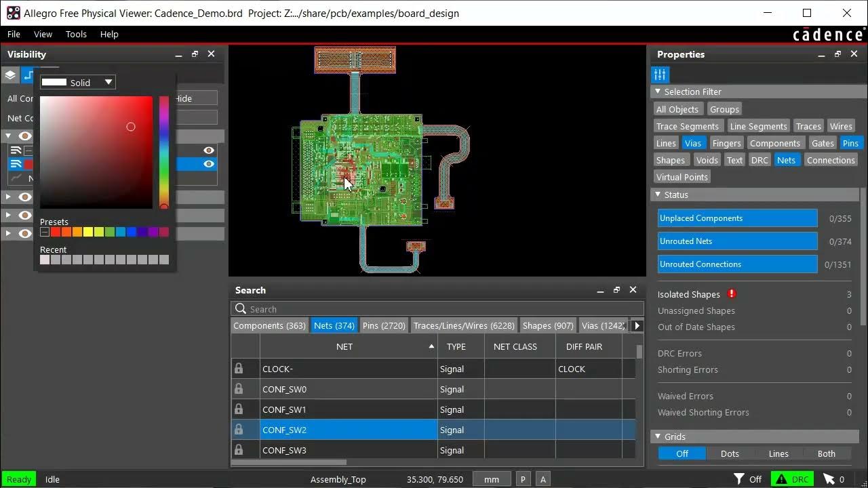Image resolution: width=868 pixels, height=488 pixels.
Task: Open the Layers tab icon in Visibility panel
Action: click(x=10, y=75)
